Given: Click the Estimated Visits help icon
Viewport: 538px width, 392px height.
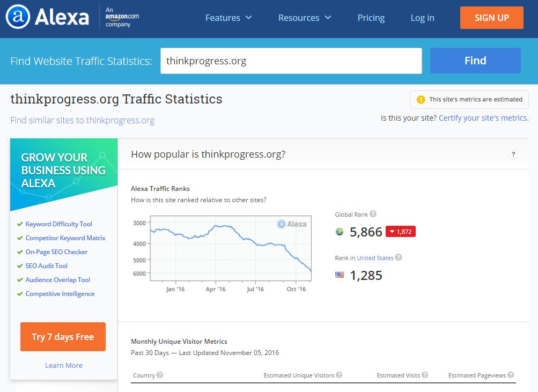Looking at the screenshot, I should point(425,375).
